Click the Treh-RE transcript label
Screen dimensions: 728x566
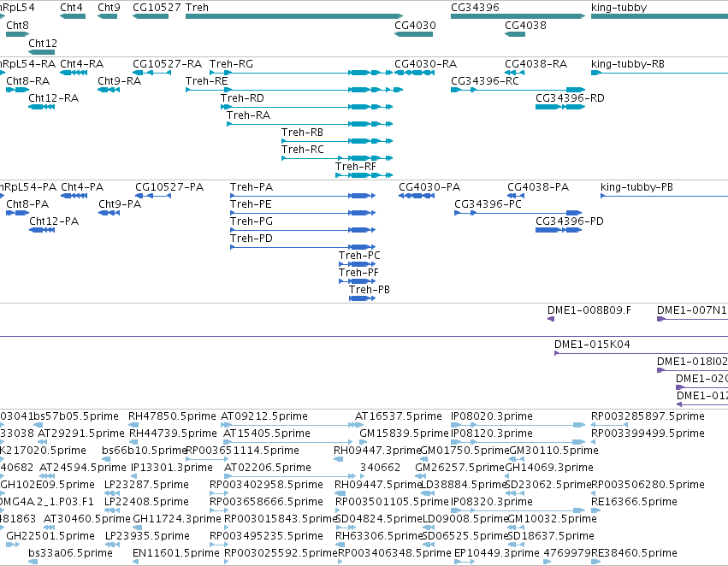pyautogui.click(x=207, y=80)
